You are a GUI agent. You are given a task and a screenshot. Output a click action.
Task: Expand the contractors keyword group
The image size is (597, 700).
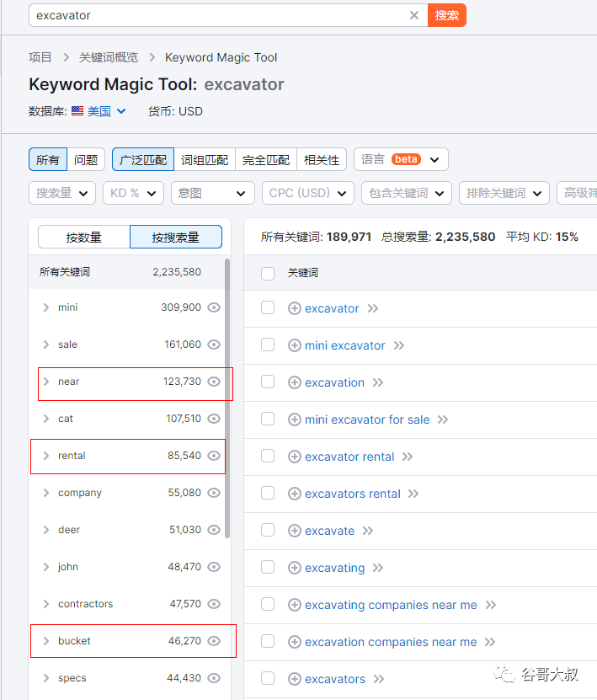[x=46, y=604]
